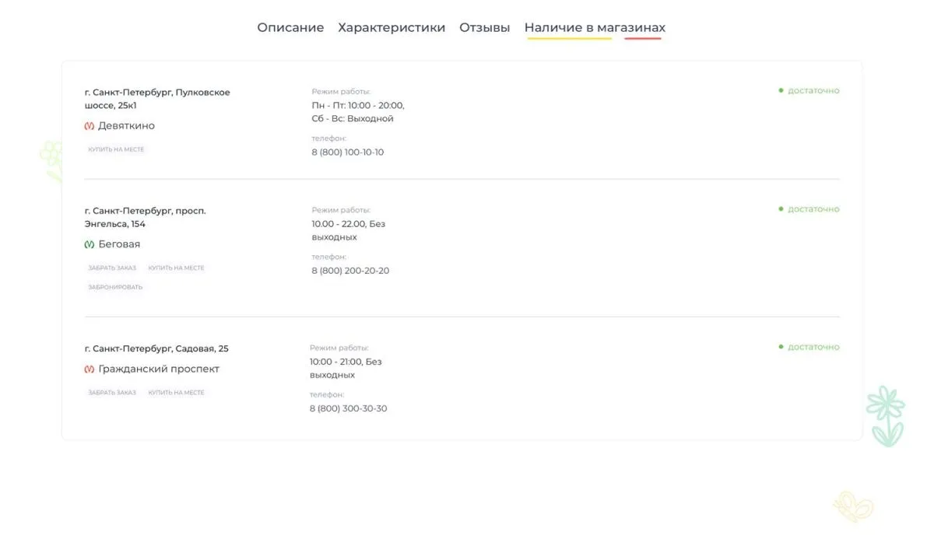Viewport: 934px width, 560px height.
Task: Switch to the Отзывы tab
Action: click(x=484, y=27)
